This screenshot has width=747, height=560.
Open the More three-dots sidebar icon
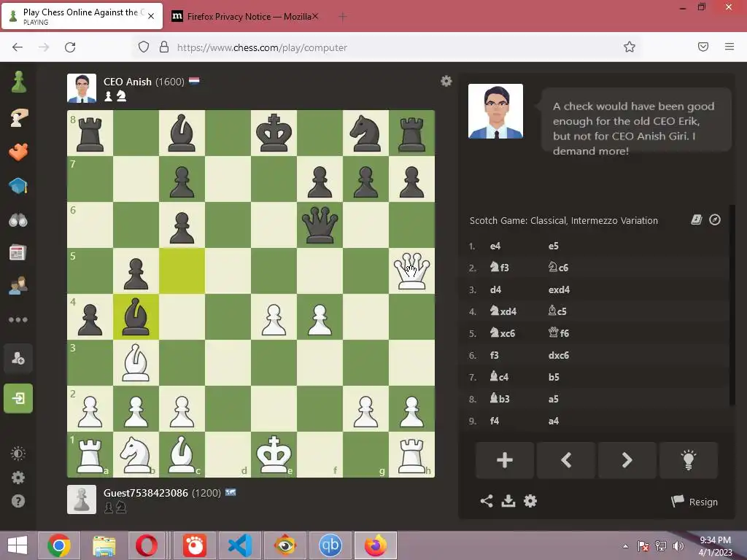[x=18, y=319]
